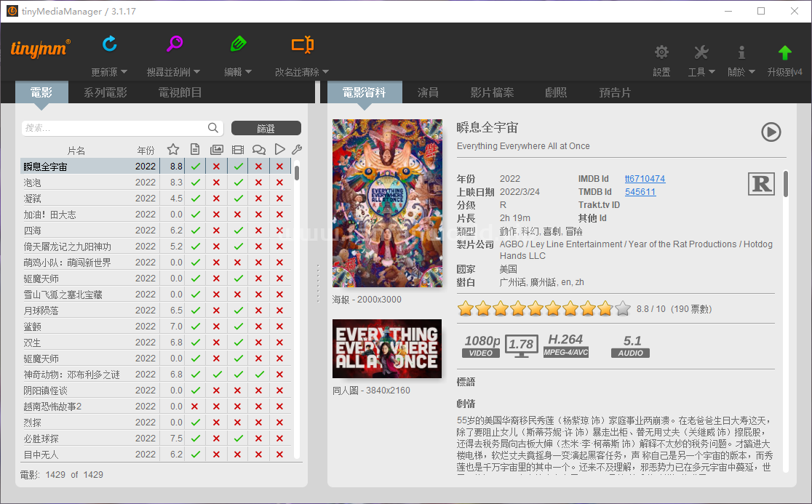The width and height of the screenshot is (812, 504).
Task: Click the green upgrade to v4 arrow
Action: tap(784, 52)
